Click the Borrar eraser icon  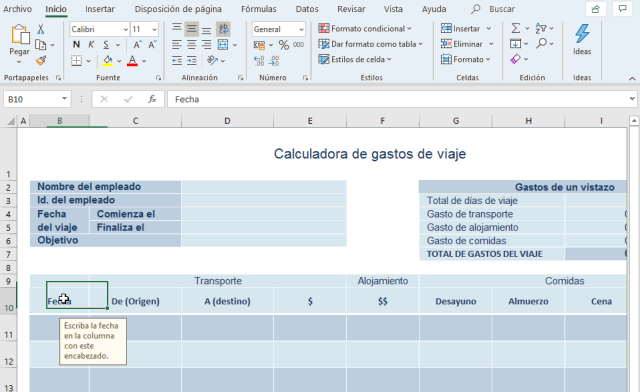(x=516, y=59)
